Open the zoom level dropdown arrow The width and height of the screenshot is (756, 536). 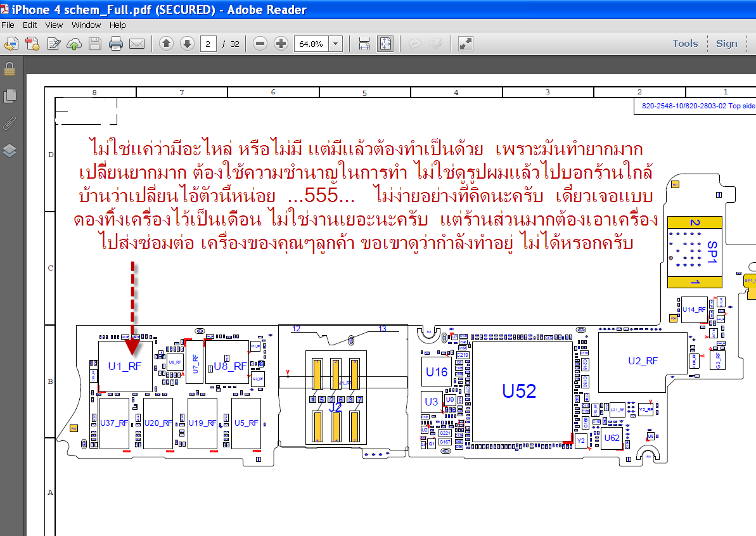[336, 44]
